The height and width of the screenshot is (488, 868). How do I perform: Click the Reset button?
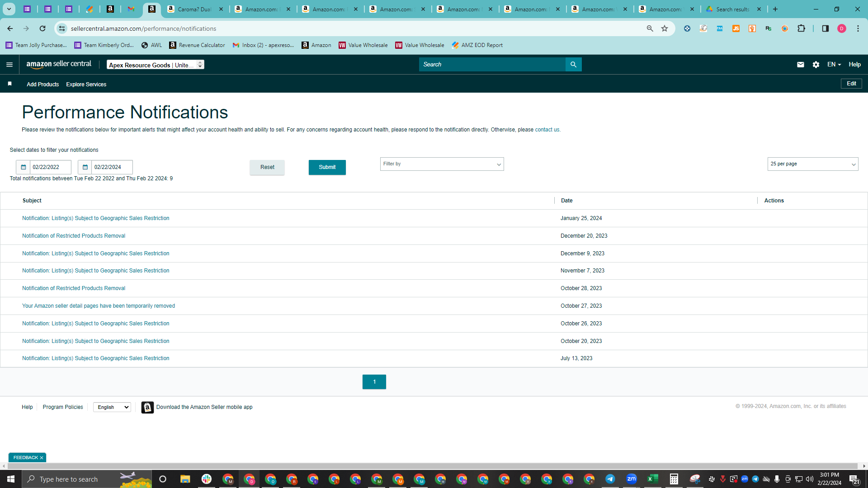tap(267, 167)
